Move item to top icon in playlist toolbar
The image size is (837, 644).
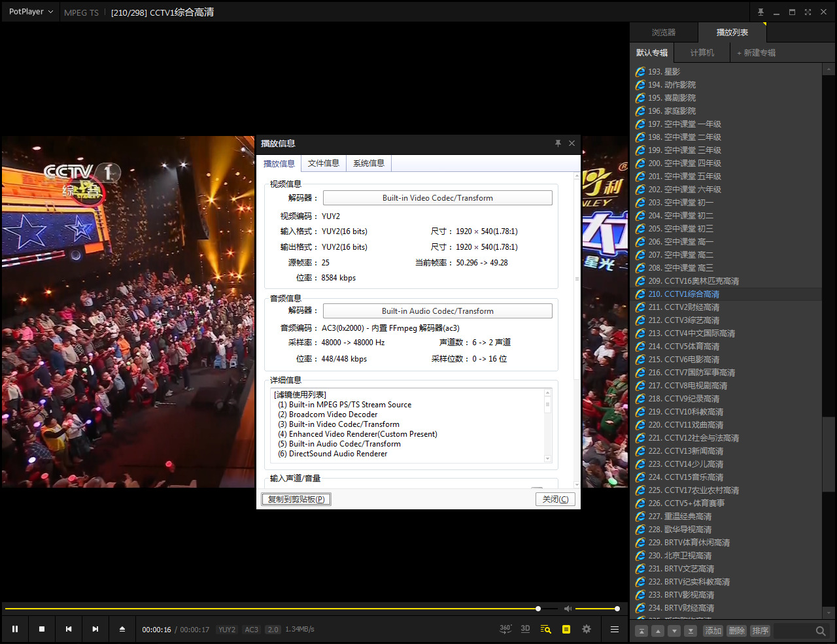pos(642,631)
